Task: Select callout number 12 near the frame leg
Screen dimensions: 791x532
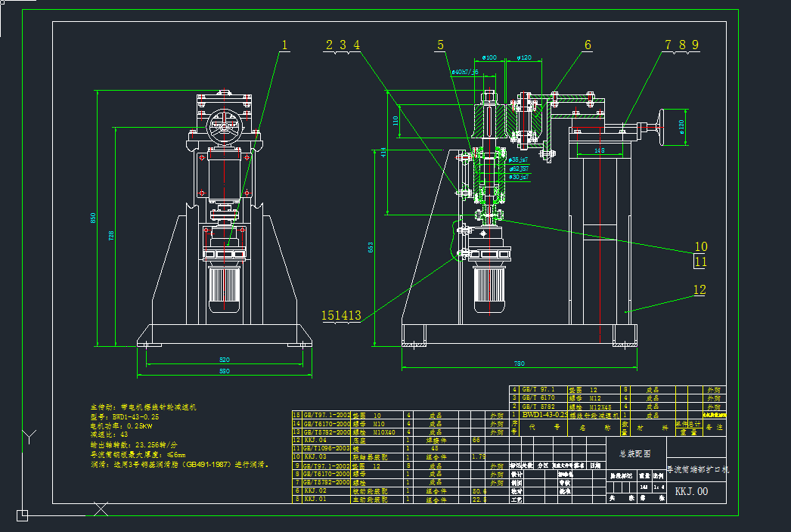Action: [699, 290]
